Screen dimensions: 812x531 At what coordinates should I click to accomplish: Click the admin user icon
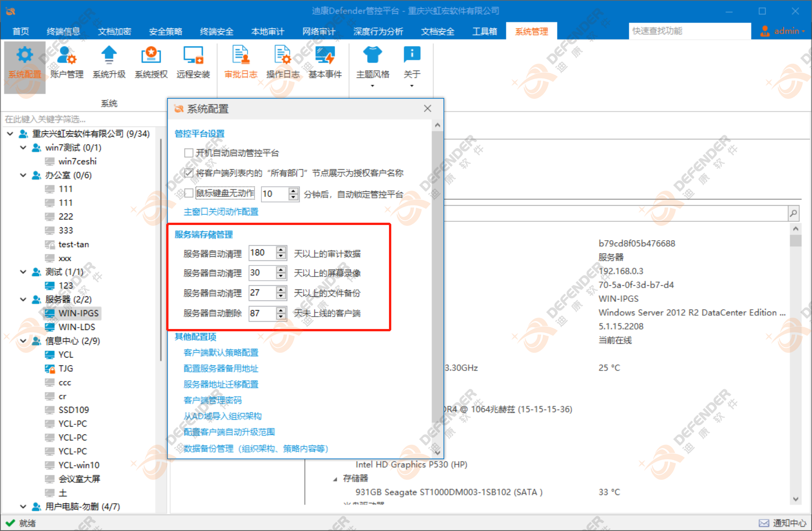point(765,31)
